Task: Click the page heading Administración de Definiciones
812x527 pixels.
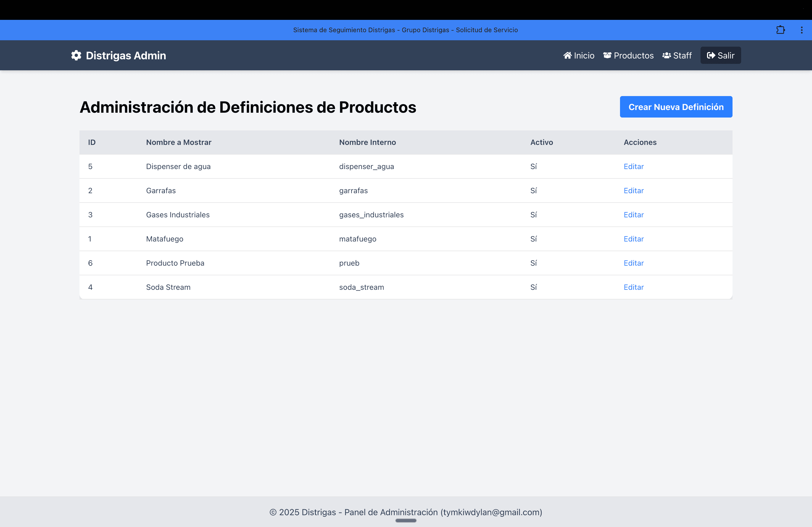Action: pyautogui.click(x=248, y=107)
